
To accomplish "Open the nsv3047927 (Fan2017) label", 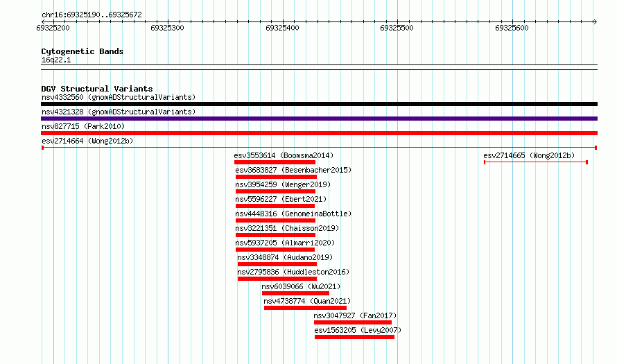I will (x=355, y=315).
